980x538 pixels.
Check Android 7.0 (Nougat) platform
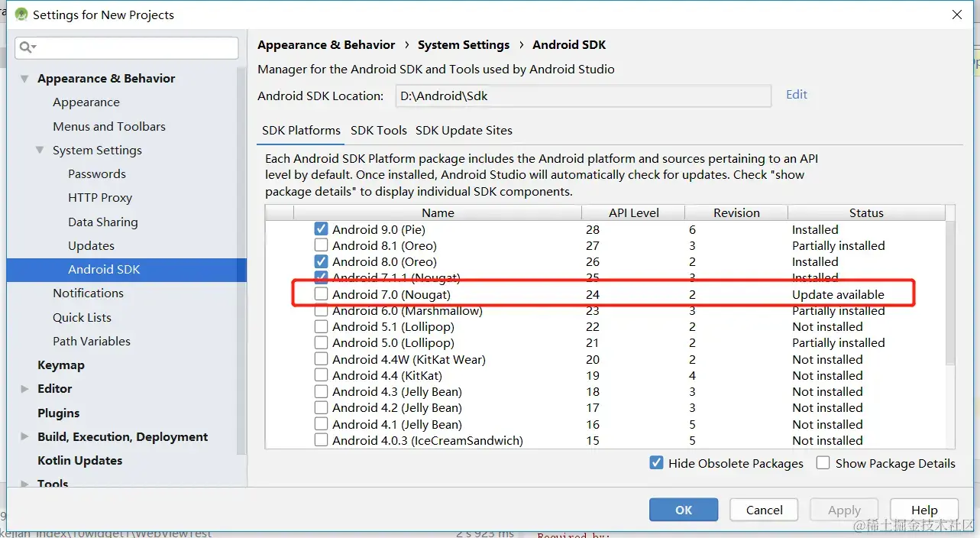(321, 294)
